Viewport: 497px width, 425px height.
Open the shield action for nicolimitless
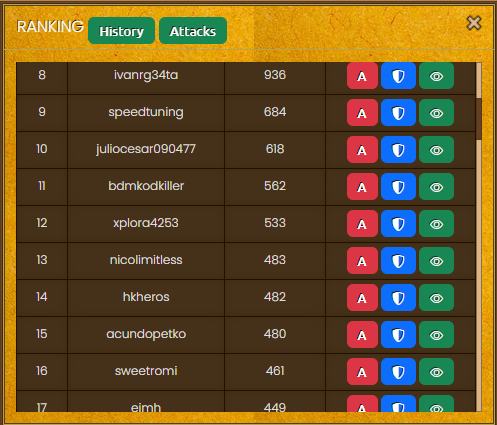click(x=398, y=261)
